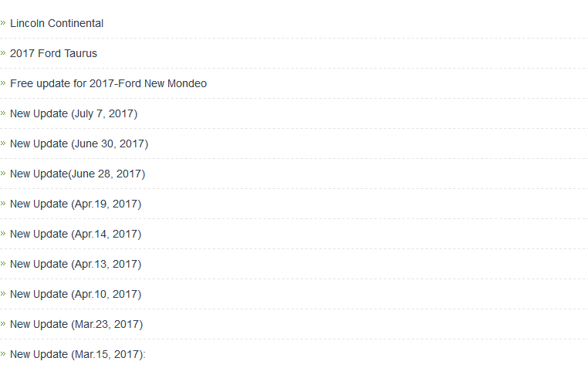Open New Update (Apr.14, 2017)

pos(76,234)
